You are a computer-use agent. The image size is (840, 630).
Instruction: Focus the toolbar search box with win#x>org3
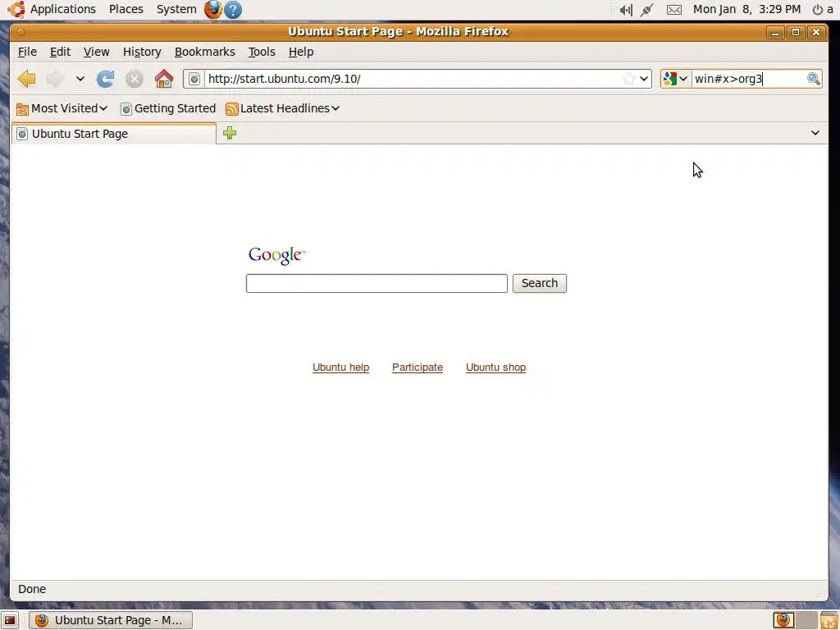pos(748,79)
